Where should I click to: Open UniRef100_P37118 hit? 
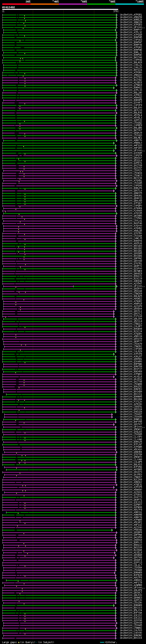(131, 316)
